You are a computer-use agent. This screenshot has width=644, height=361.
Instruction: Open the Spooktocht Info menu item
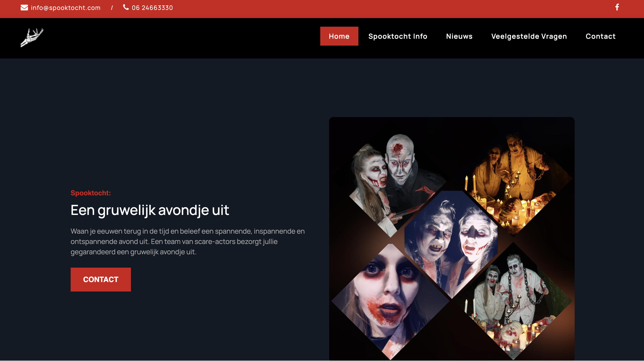[398, 36]
